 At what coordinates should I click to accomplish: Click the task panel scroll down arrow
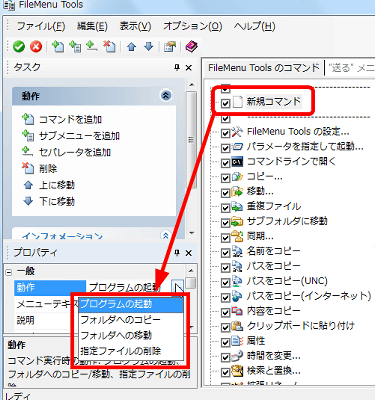tap(191, 233)
